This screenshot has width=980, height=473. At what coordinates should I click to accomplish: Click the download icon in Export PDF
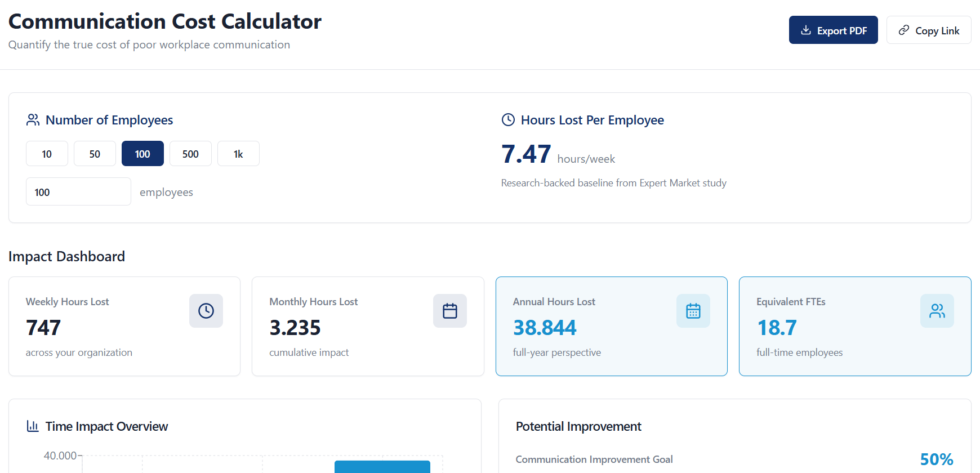click(806, 30)
